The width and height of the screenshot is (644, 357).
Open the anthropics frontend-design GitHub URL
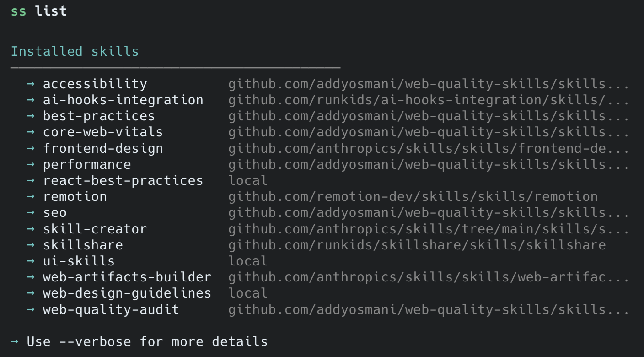pyautogui.click(x=428, y=149)
